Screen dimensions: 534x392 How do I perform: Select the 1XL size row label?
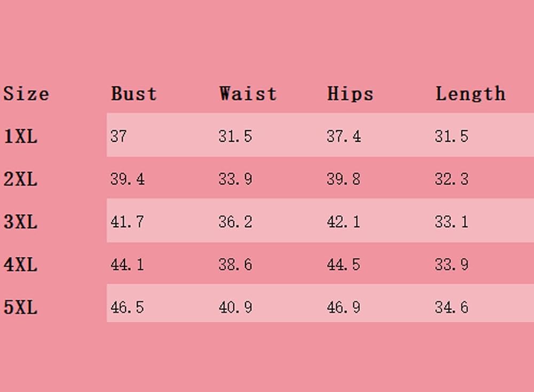(20, 137)
